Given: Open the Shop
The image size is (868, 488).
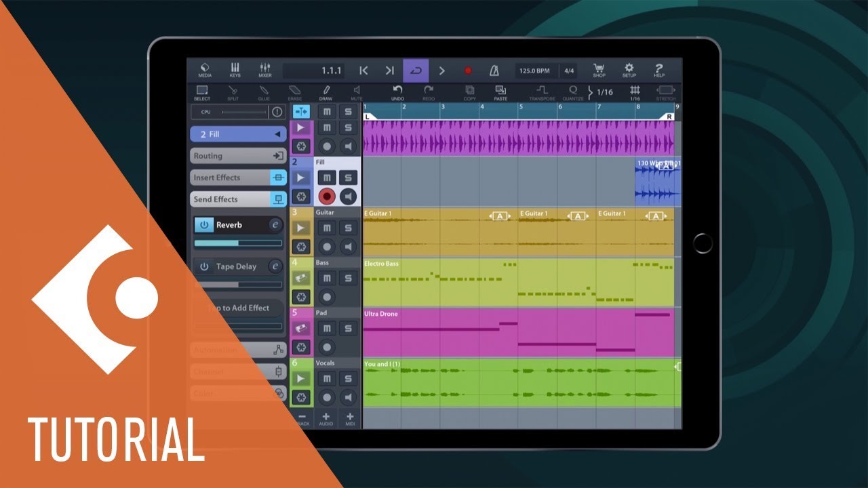Looking at the screenshot, I should click(599, 70).
